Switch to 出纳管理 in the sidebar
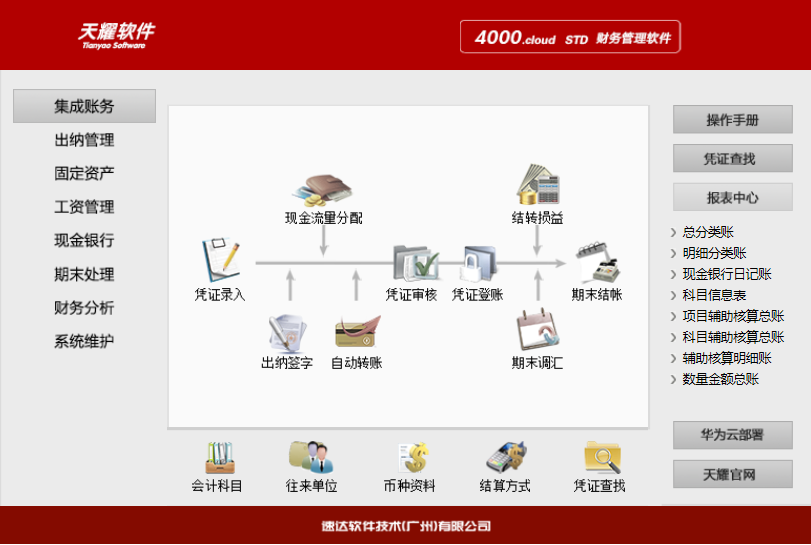Viewport: 811px width, 545px height. (x=84, y=140)
